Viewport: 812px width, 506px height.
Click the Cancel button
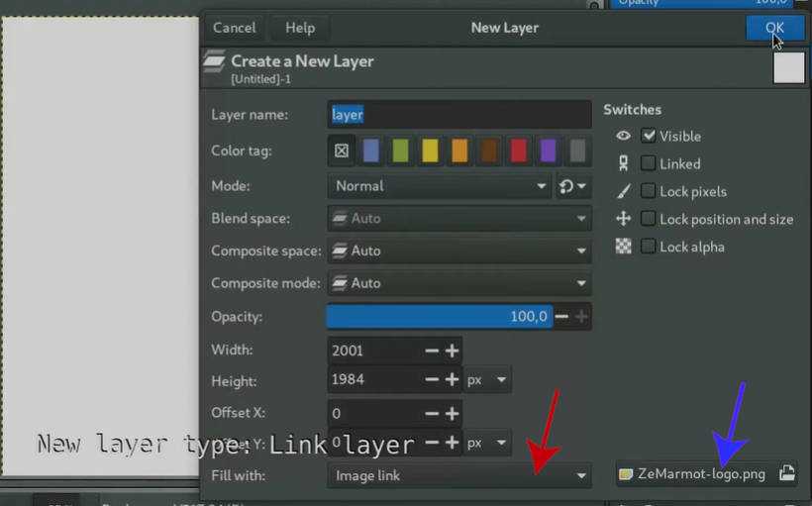coord(235,28)
